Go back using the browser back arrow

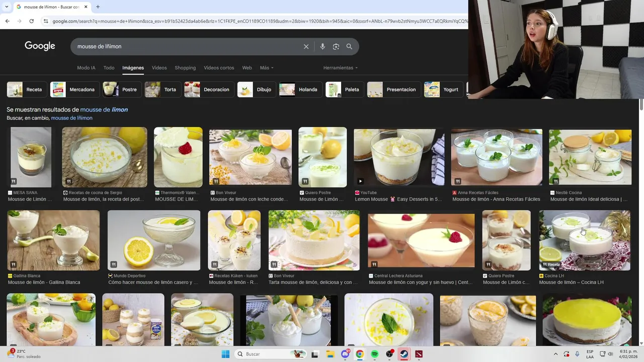[7, 21]
